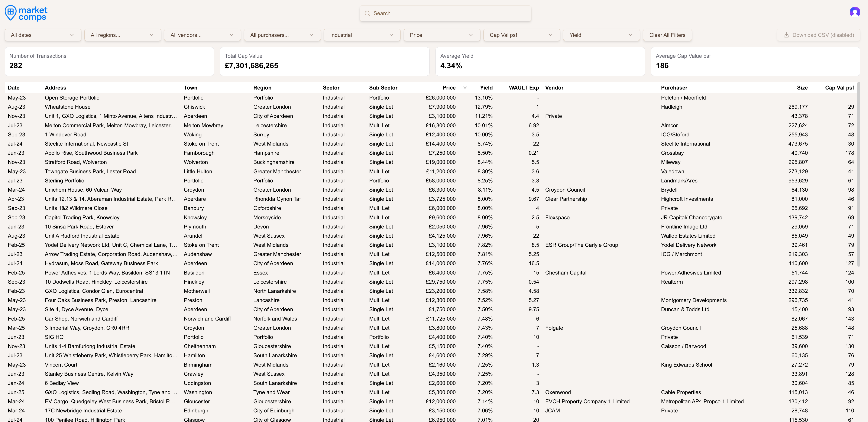The width and height of the screenshot is (868, 422).
Task: Open the All regions filter dropdown
Action: point(151,35)
